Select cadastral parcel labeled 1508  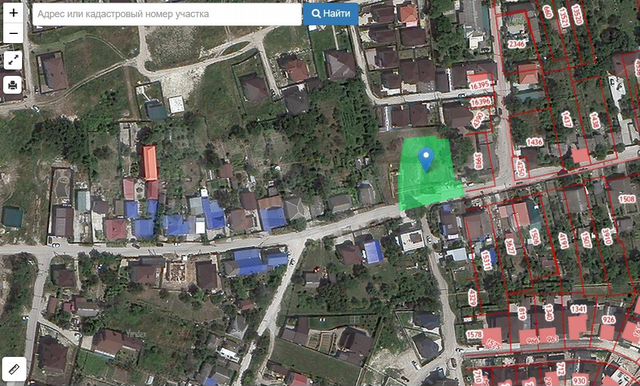tap(627, 199)
